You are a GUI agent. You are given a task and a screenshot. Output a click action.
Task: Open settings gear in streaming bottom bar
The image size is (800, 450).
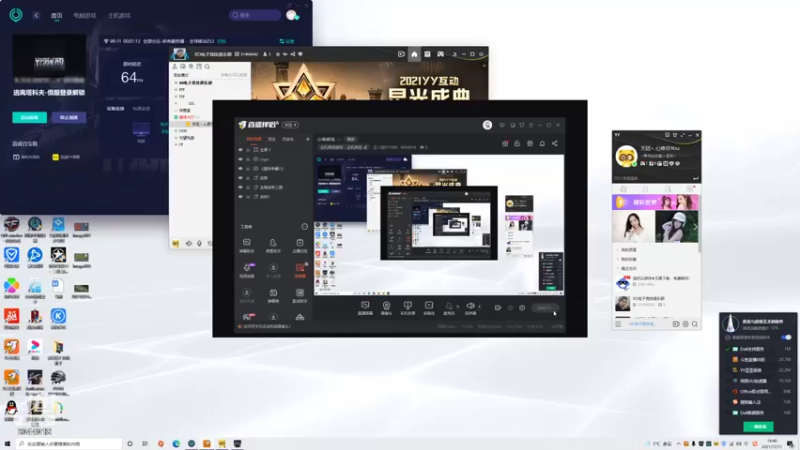(522, 308)
